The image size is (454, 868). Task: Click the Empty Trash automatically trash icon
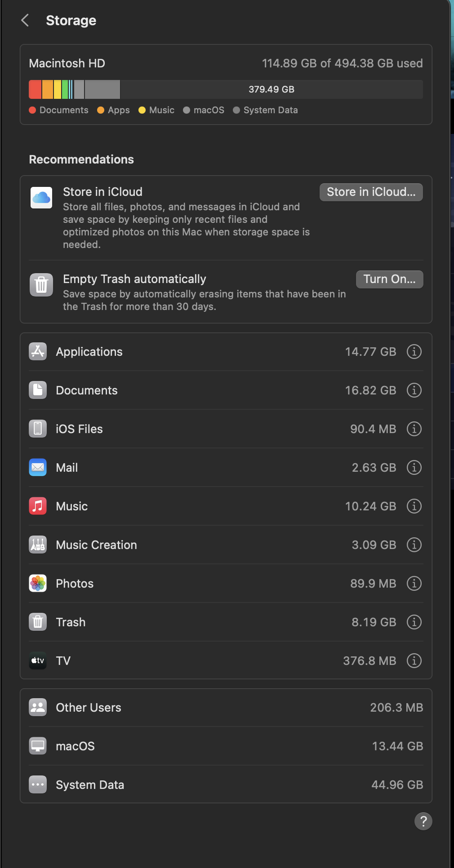(x=41, y=285)
